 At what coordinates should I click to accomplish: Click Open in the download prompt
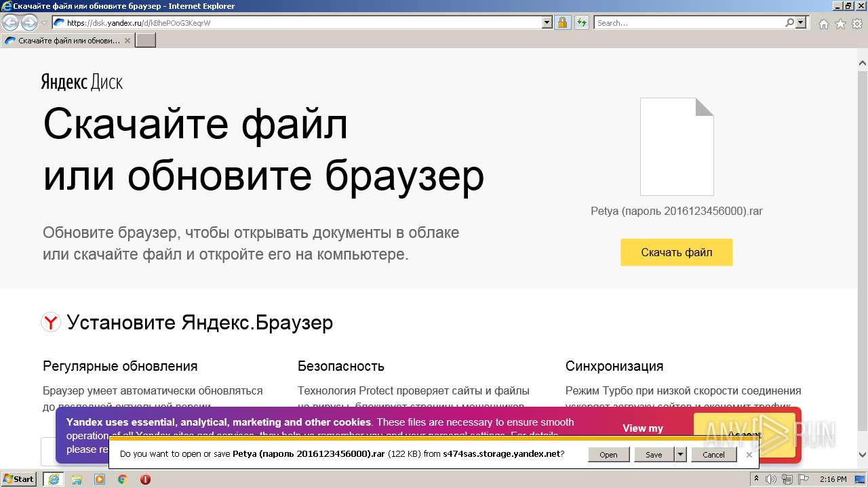608,455
